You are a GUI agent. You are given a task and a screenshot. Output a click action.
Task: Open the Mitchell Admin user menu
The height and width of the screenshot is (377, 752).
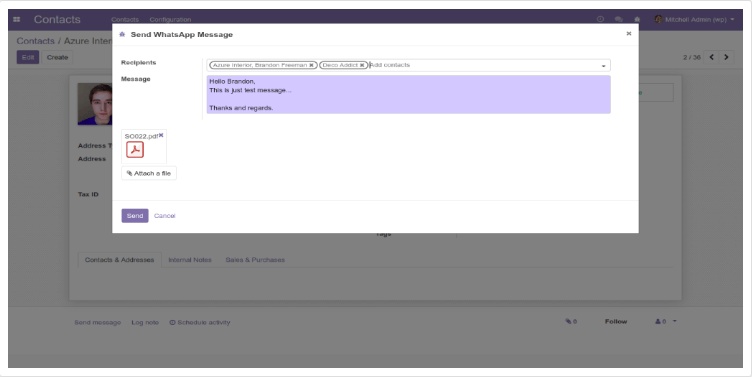tap(694, 19)
